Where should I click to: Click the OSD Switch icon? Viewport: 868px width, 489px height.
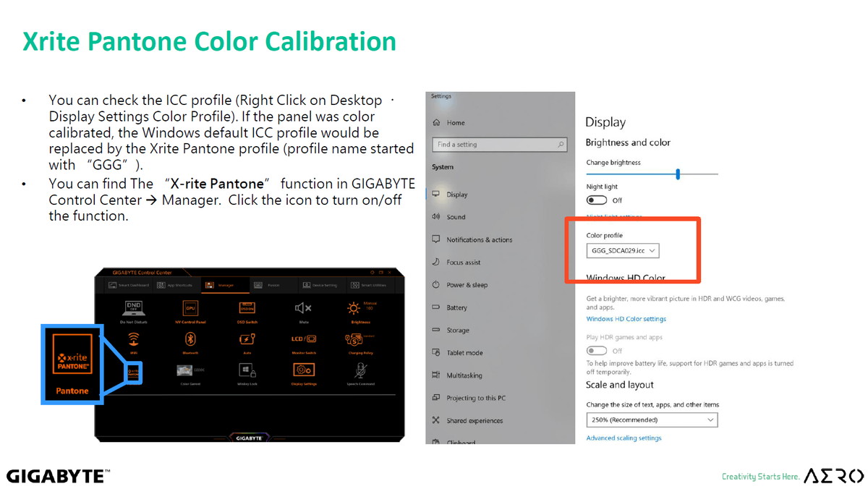(x=247, y=307)
